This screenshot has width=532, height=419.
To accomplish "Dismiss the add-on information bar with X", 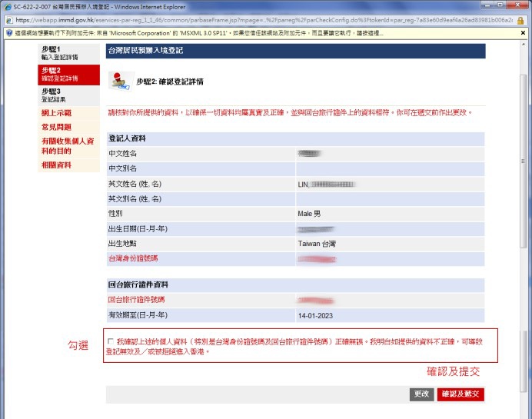I will [523, 33].
